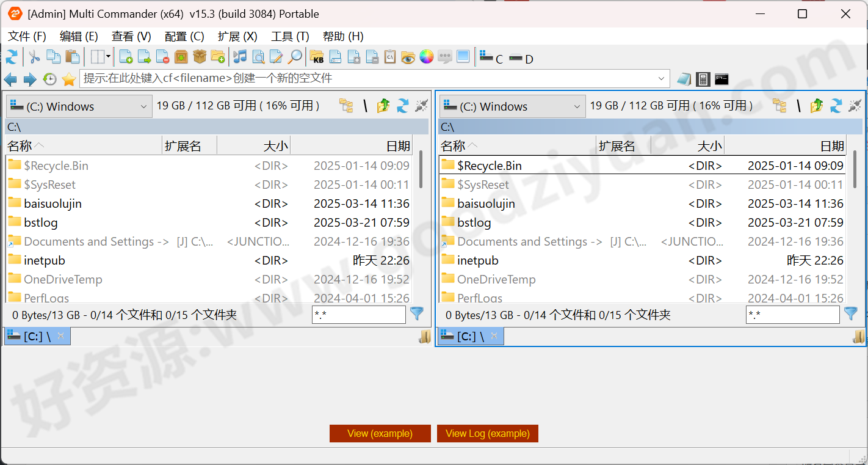Refresh the right file panel
868x465 pixels.
(x=835, y=105)
